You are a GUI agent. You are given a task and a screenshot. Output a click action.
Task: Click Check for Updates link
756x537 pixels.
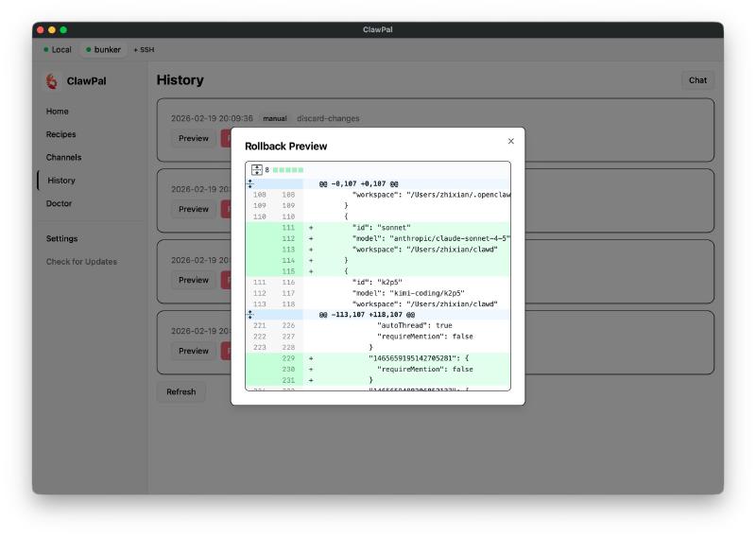(81, 262)
